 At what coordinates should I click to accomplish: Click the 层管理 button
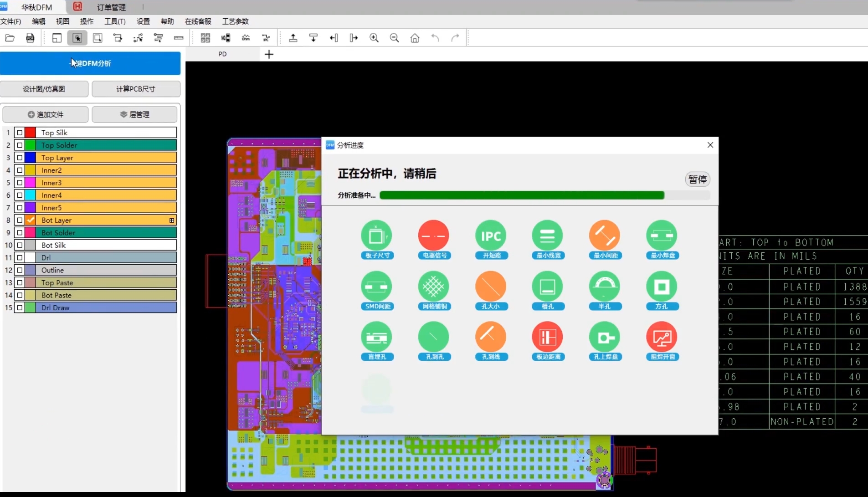click(135, 114)
